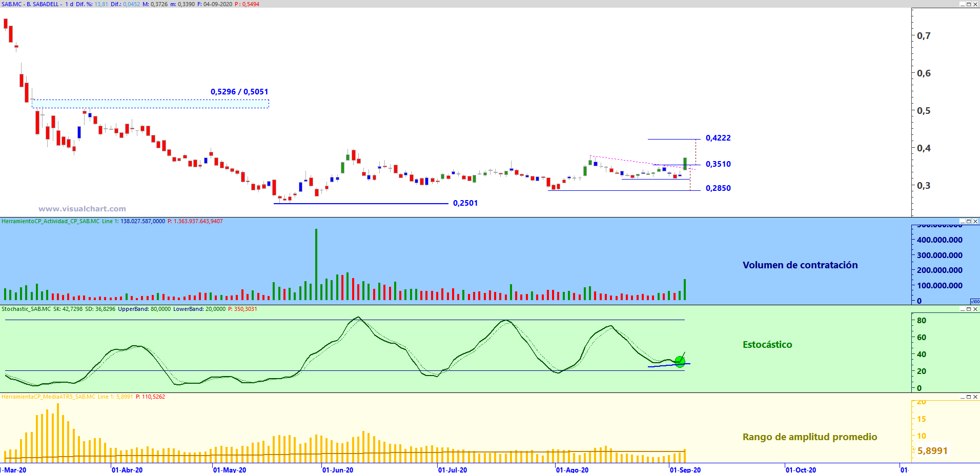Image resolution: width=980 pixels, height=473 pixels.
Task: Maximize the SAB.MC price chart panel
Action: tap(969, 4)
